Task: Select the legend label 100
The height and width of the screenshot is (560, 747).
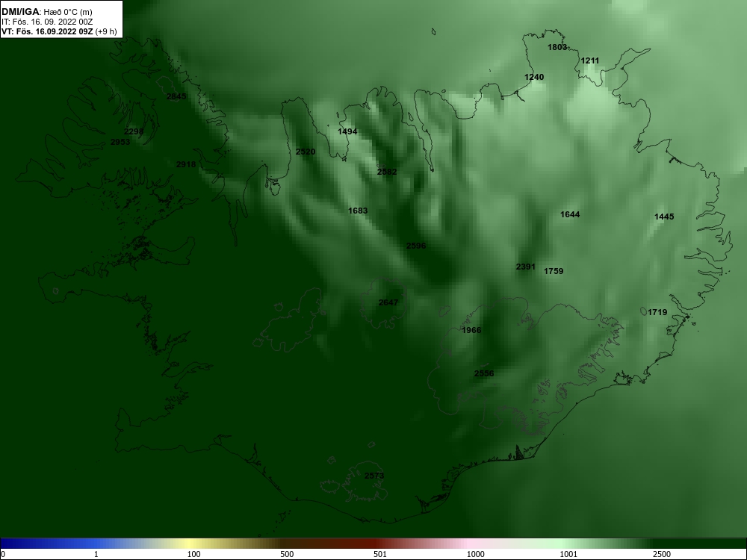Action: (194, 554)
